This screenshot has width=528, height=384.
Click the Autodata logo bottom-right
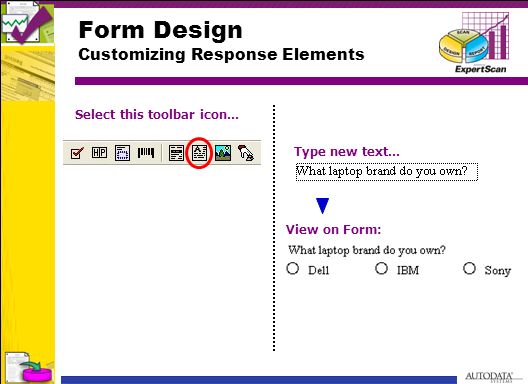coord(489,377)
